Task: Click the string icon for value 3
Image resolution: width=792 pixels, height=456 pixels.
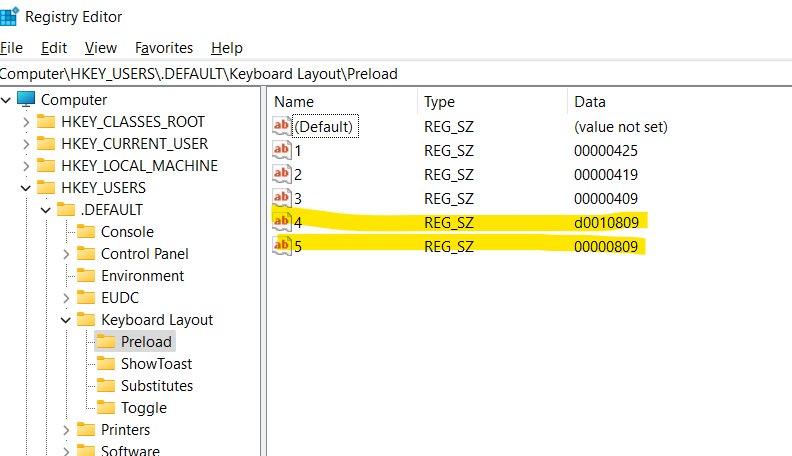Action: (x=281, y=198)
